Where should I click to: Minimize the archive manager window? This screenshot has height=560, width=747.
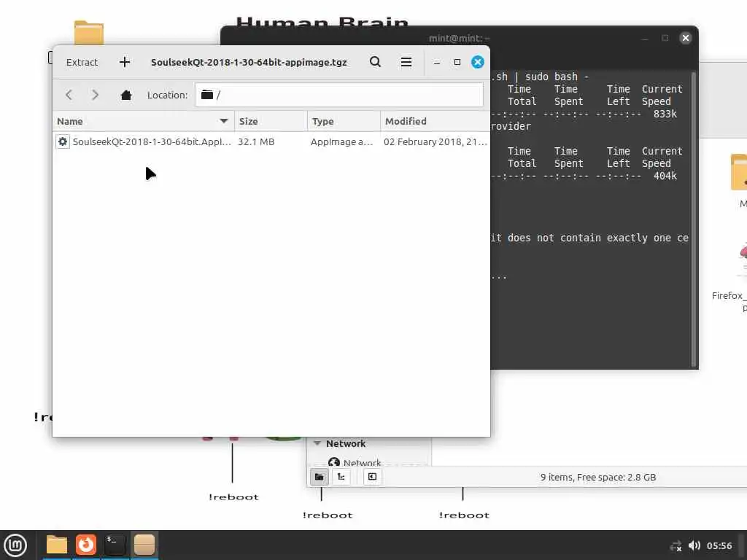tap(437, 63)
